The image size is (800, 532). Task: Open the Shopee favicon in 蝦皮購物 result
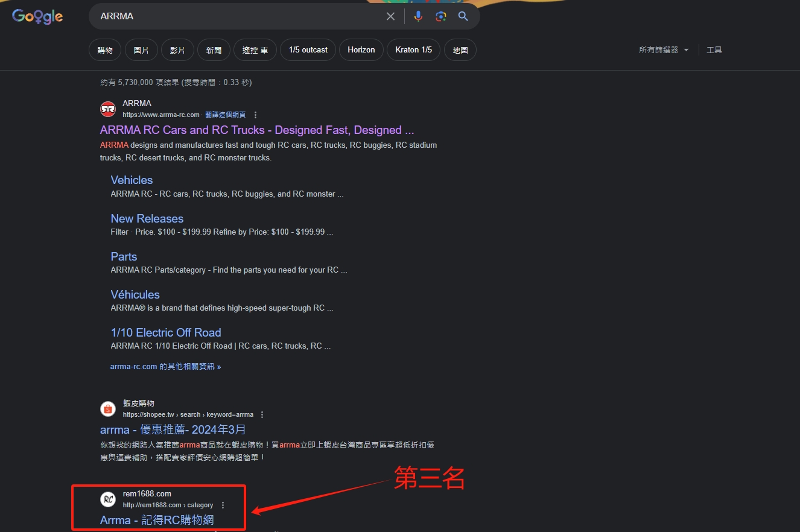point(108,409)
